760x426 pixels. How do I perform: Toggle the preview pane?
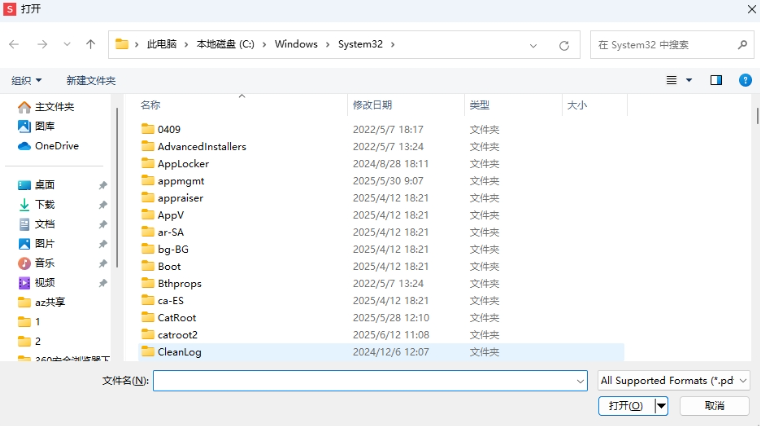[716, 80]
